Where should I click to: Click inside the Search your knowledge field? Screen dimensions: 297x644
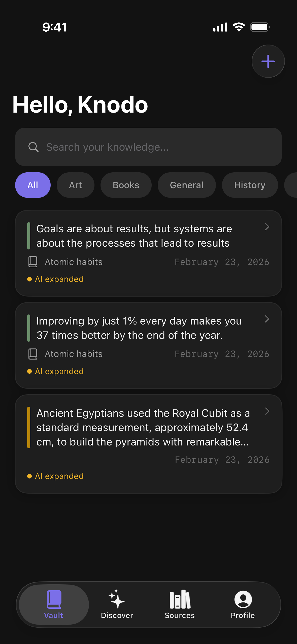pyautogui.click(x=148, y=147)
